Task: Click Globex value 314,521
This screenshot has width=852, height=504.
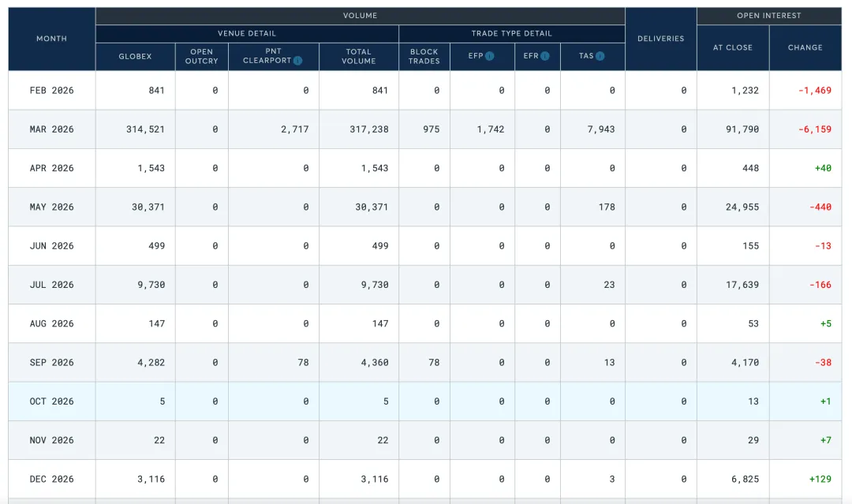Action: (145, 129)
